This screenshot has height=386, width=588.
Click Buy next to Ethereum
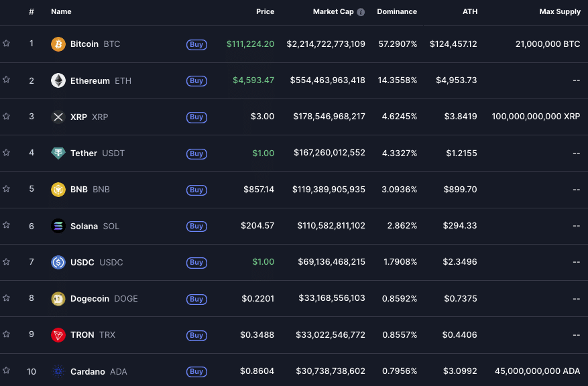(x=196, y=81)
